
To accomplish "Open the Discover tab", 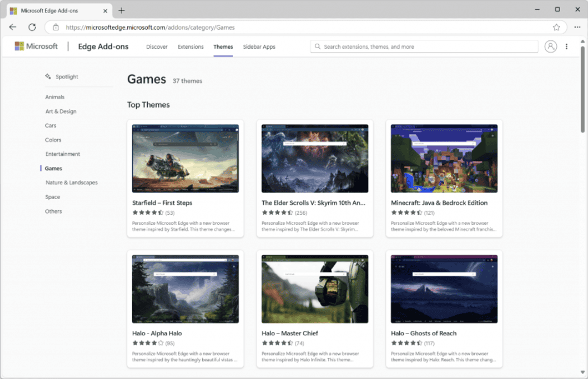I will coord(157,47).
